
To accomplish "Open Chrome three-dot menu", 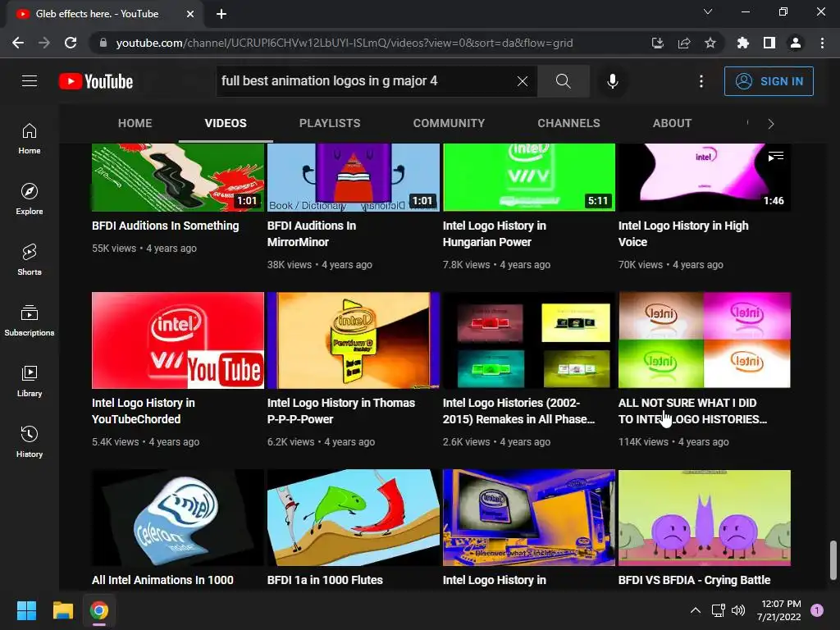I will click(822, 43).
